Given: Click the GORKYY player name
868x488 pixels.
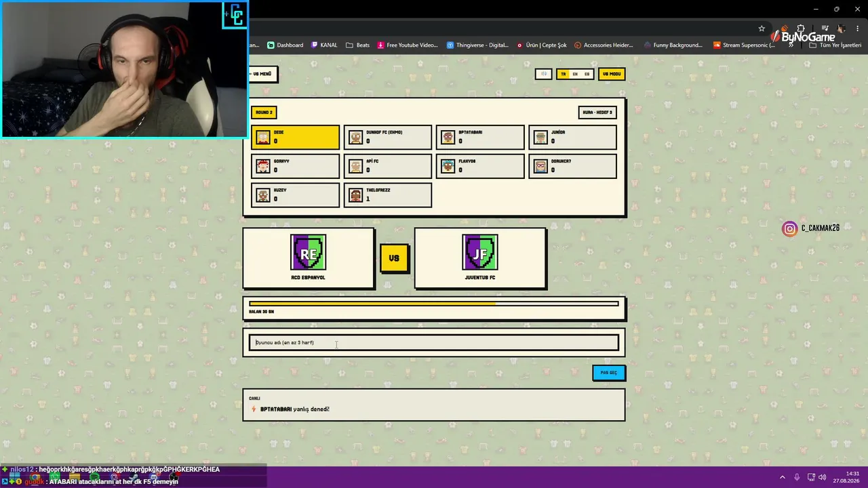Looking at the screenshot, I should coord(281,161).
